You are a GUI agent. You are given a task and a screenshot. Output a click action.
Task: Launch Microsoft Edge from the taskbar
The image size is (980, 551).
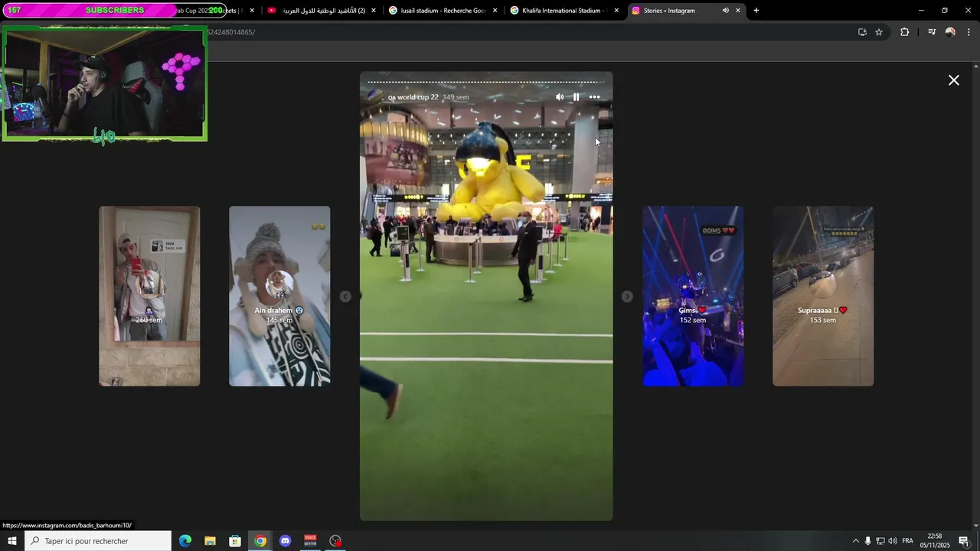[x=185, y=541]
